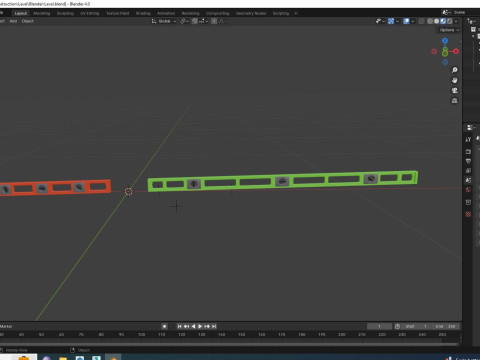The height and width of the screenshot is (360, 480).
Task: Switch to Animation workspace tab
Action: (166, 13)
